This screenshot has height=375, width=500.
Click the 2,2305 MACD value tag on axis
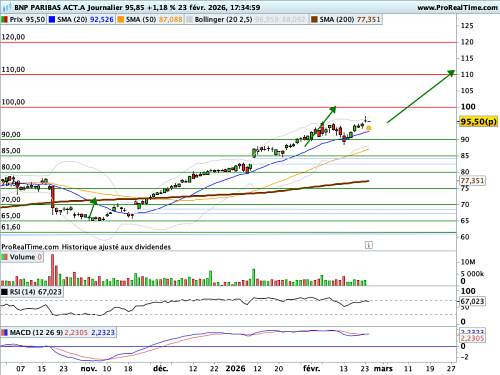[472, 338]
